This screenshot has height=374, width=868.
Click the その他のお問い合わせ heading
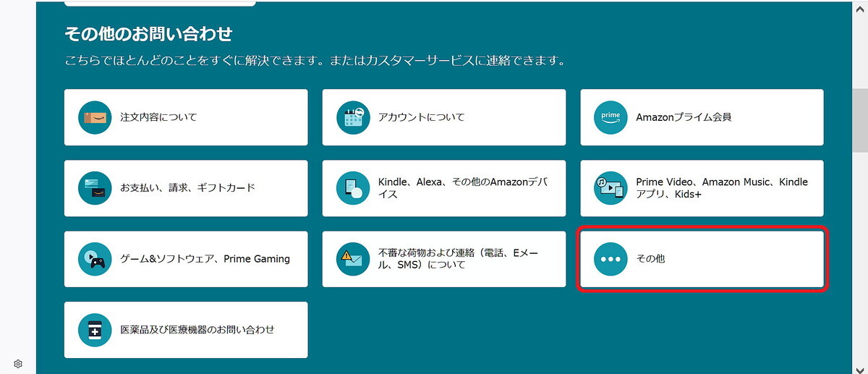pyautogui.click(x=148, y=33)
